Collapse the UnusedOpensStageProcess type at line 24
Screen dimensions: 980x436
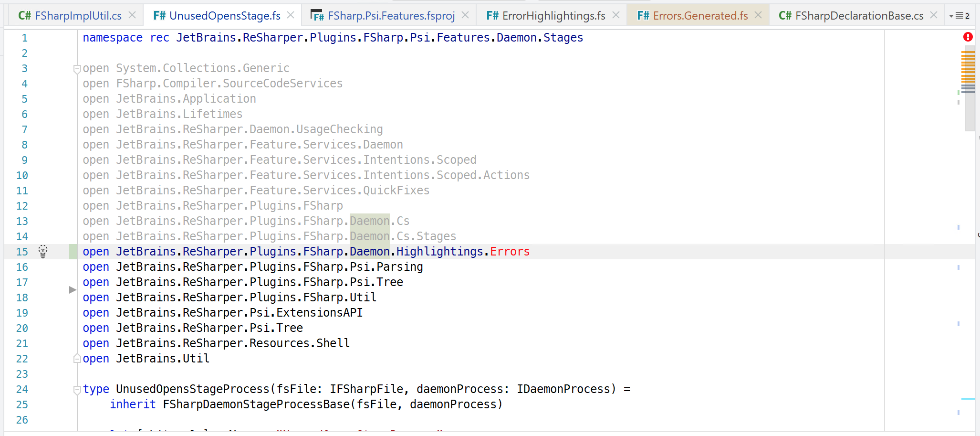[x=77, y=390]
